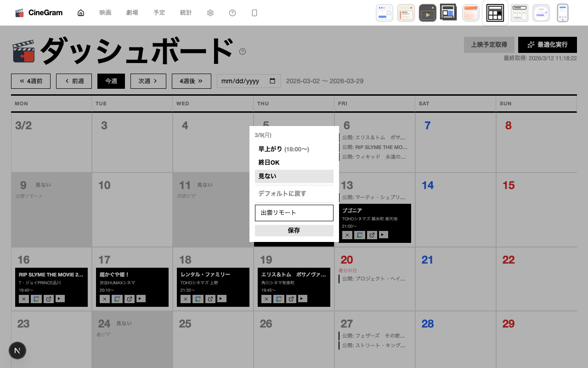Open the 映画 navigation tab
Viewport: 588px width, 368px height.
pyautogui.click(x=105, y=13)
